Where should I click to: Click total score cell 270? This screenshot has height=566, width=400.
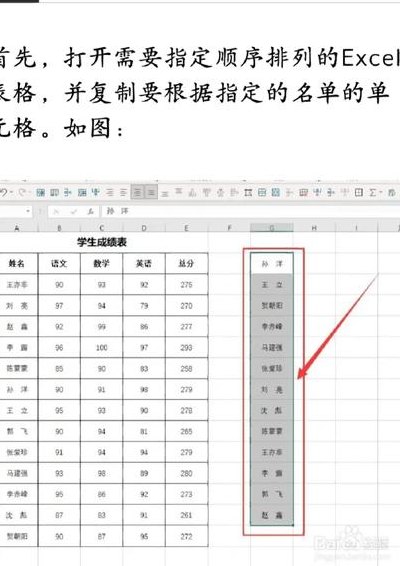tap(186, 306)
